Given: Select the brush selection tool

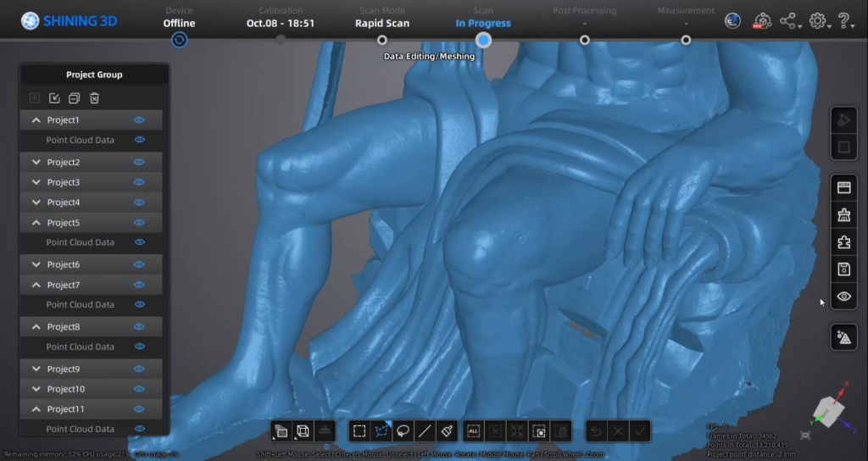Looking at the screenshot, I should (447, 431).
